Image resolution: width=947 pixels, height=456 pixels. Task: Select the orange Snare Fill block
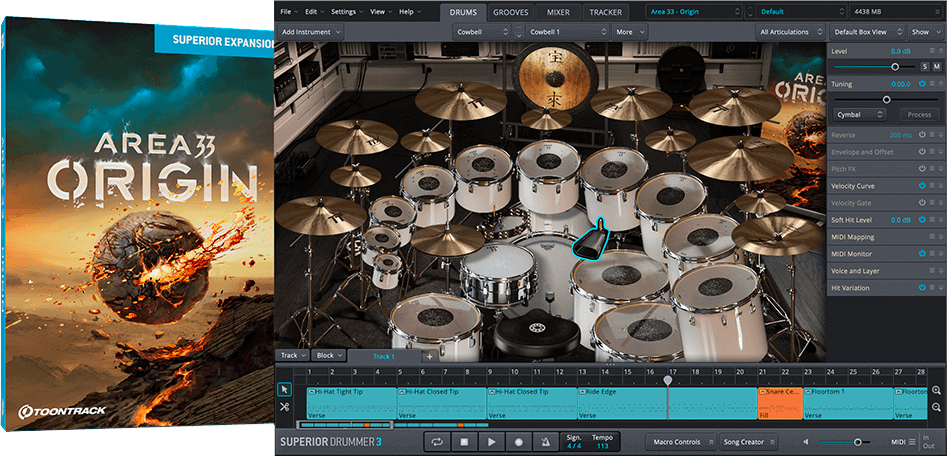click(x=780, y=403)
